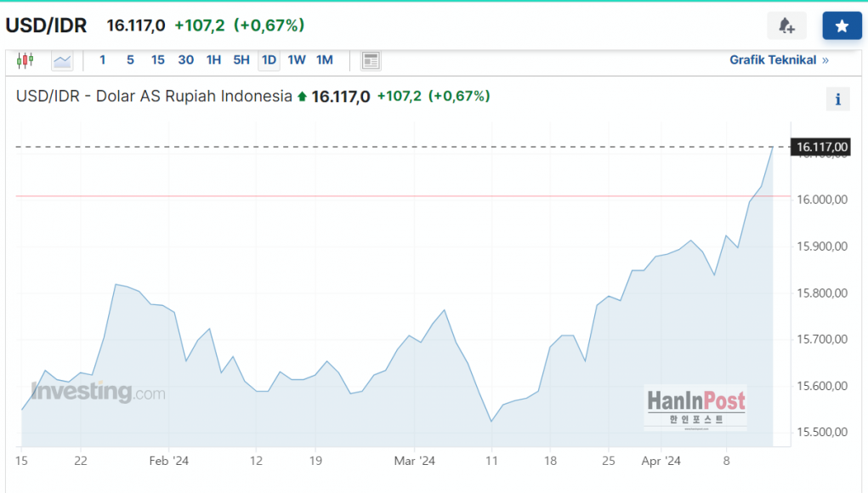Image resolution: width=868 pixels, height=493 pixels.
Task: Select the 5-minute timeframe
Action: 130,60
